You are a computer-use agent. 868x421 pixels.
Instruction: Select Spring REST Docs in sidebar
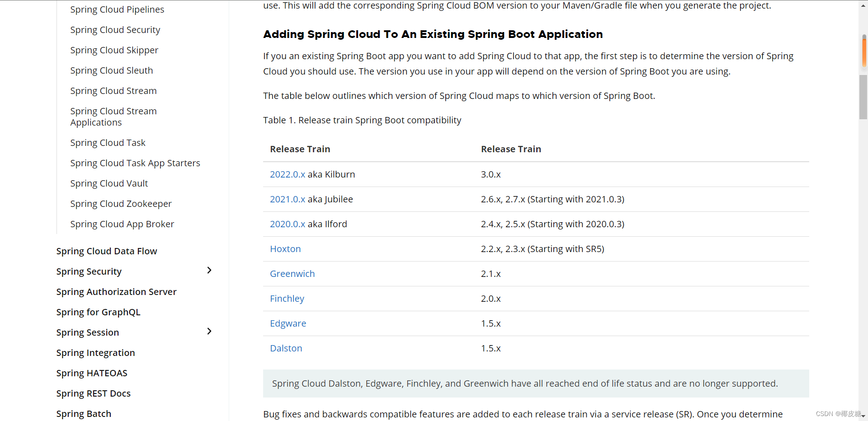pyautogui.click(x=93, y=393)
